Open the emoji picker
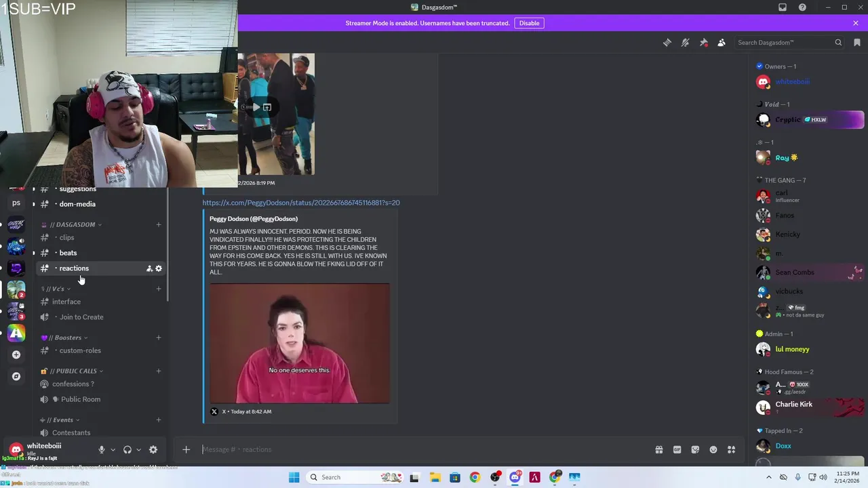Image resolution: width=868 pixels, height=488 pixels. 713,449
